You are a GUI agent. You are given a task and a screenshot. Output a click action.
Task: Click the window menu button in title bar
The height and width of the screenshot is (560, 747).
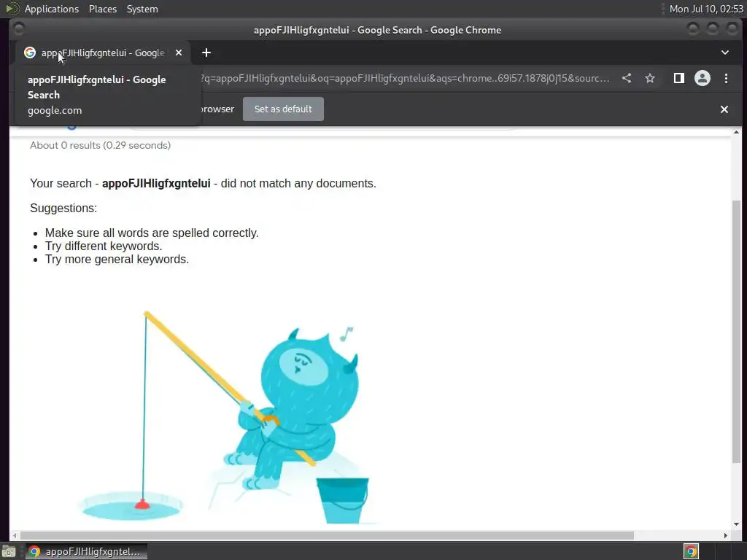click(x=19, y=29)
